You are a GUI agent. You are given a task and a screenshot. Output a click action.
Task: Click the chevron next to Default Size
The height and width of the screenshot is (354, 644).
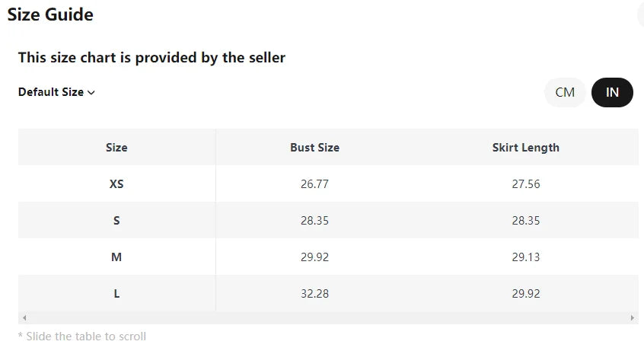coord(91,93)
